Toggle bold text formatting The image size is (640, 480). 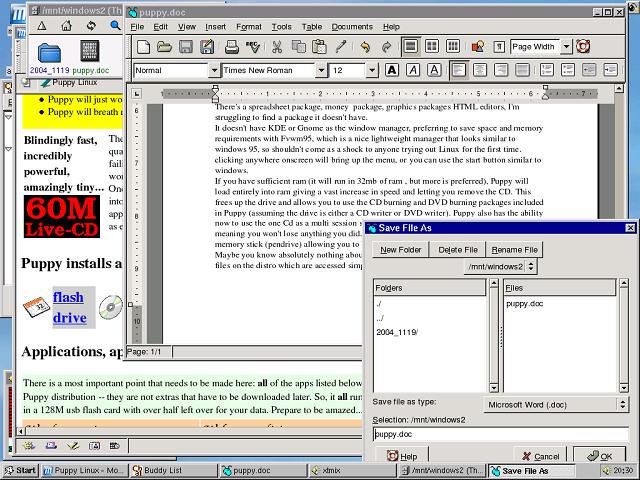[x=391, y=71]
